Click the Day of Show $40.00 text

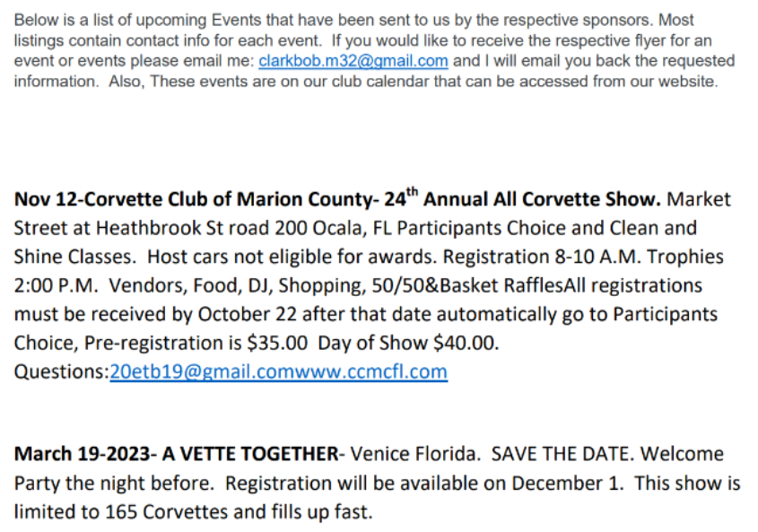408,343
